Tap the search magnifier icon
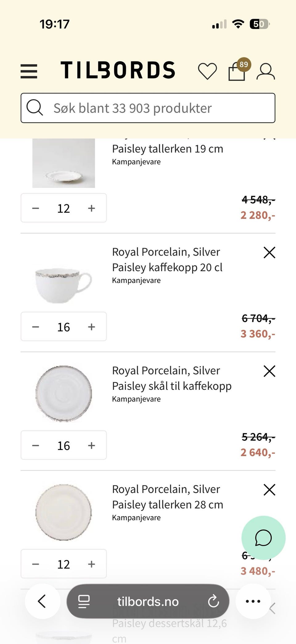The height and width of the screenshot is (644, 296). 35,108
